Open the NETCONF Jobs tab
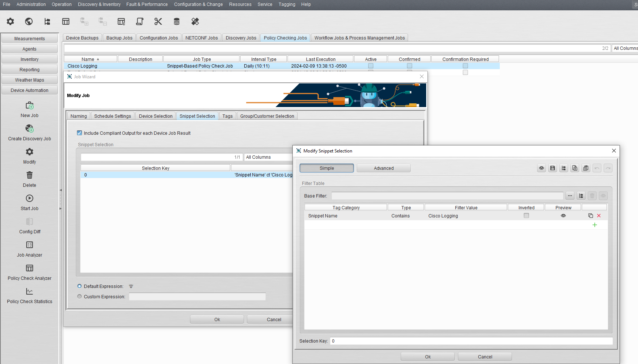Viewport: 638px width, 364px height. click(x=201, y=38)
